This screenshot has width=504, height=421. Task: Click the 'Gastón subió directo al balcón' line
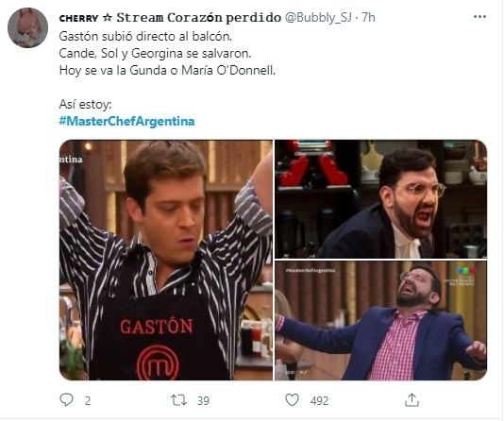[x=145, y=36]
